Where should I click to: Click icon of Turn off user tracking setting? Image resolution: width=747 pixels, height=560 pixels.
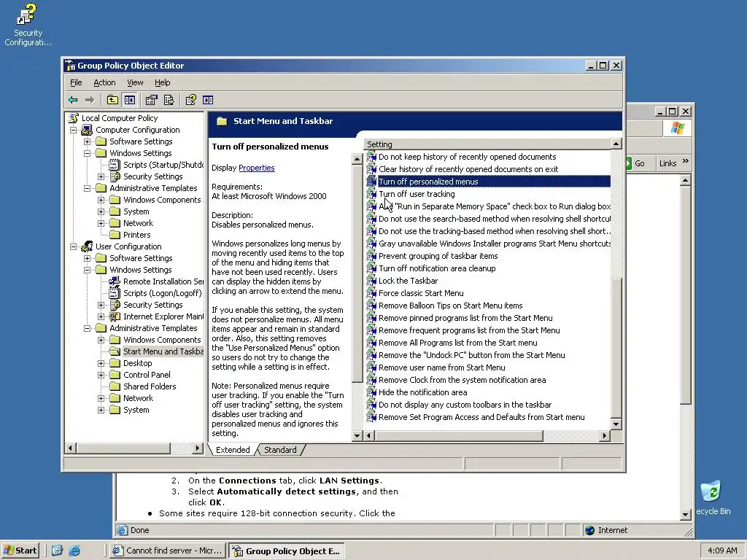pos(371,194)
